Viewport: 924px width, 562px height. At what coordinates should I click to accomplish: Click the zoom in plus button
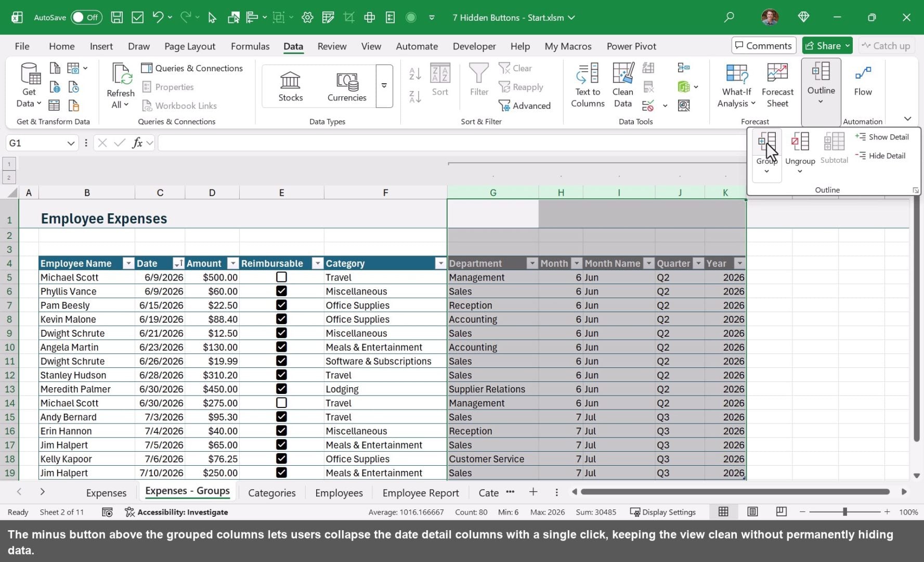887,512
